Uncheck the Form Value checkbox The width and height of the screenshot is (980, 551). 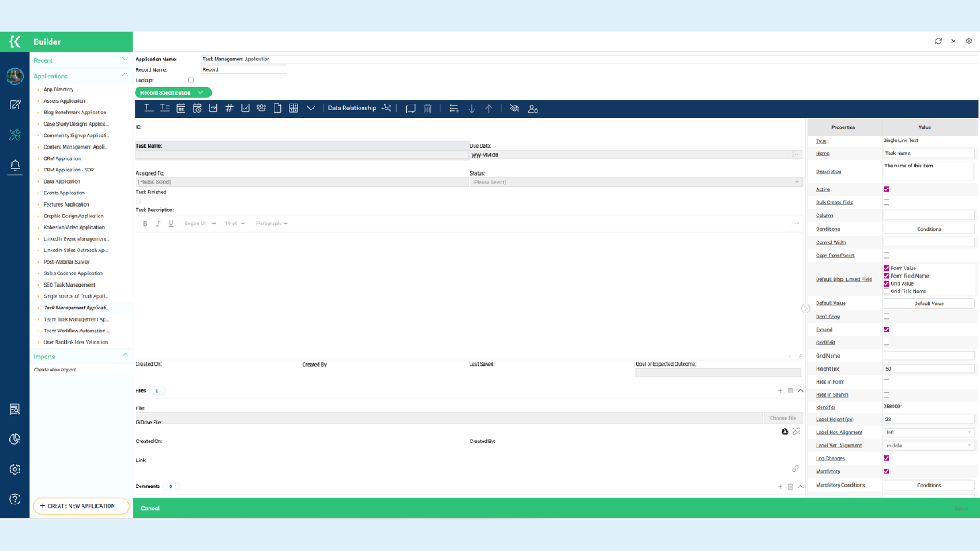click(x=887, y=268)
